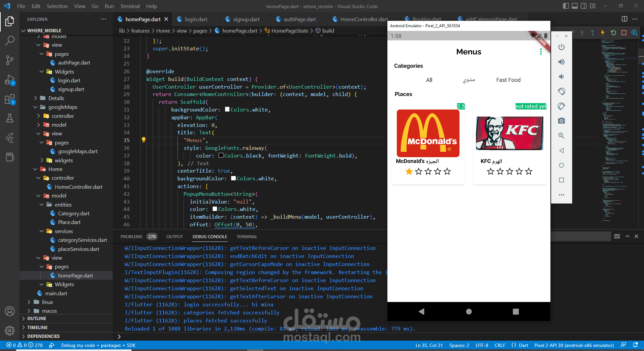Open categoryServices.dart in the explorer
Image resolution: width=644 pixels, height=351 pixels.
coord(82,240)
